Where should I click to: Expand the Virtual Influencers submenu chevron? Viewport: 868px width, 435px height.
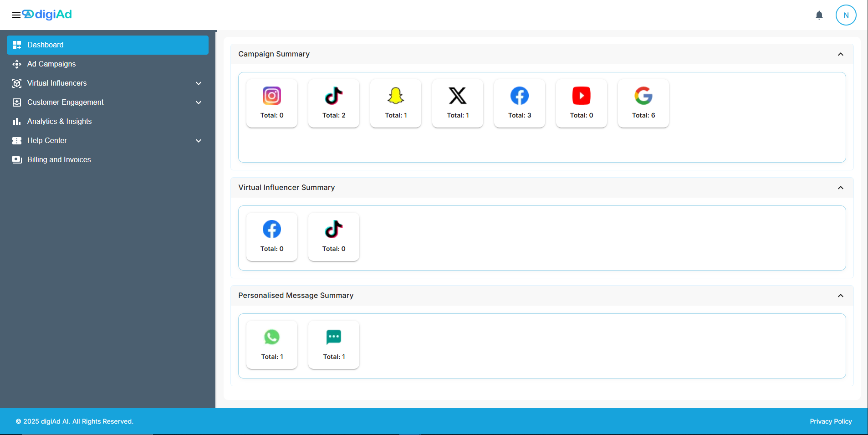point(199,83)
